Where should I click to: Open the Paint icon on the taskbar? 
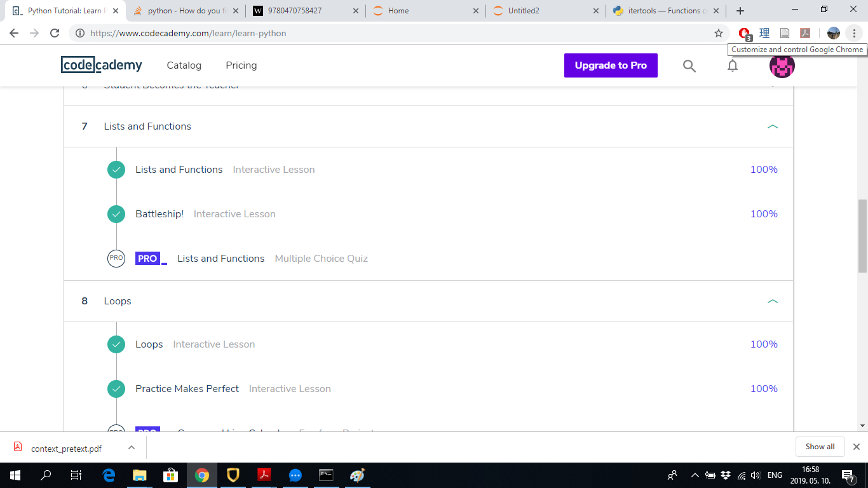(358, 475)
